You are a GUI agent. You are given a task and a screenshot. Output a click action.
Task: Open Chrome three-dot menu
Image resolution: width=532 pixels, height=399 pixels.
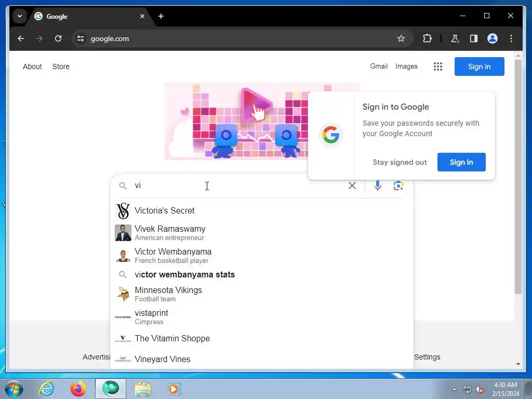pos(511,38)
